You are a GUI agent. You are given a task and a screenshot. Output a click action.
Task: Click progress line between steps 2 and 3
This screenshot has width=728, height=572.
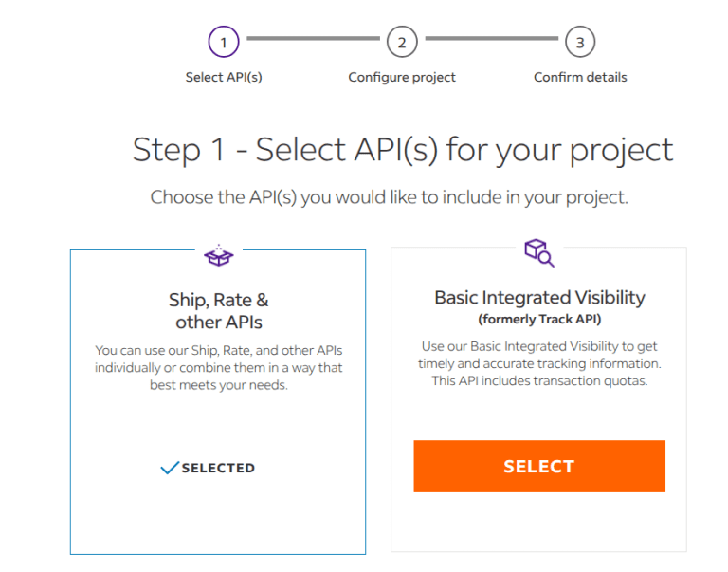[x=491, y=39]
